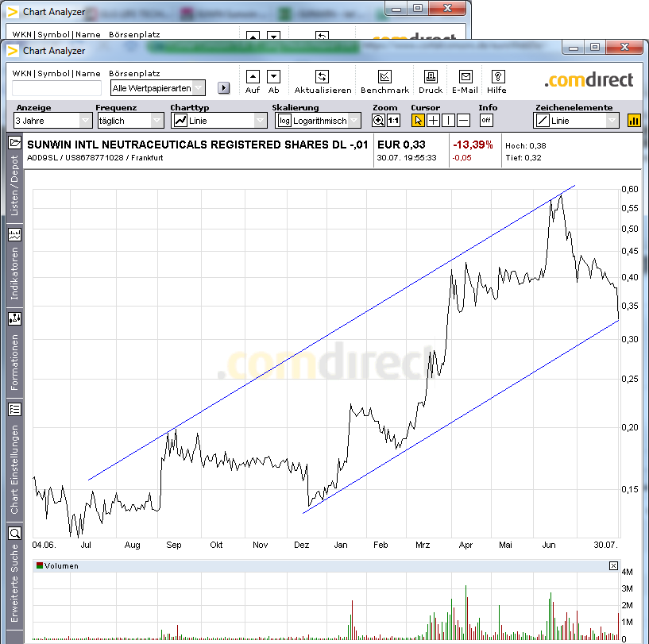649x644 pixels.
Task: Click the 30.07. 19:55:33 timestamp
Action: [407, 158]
